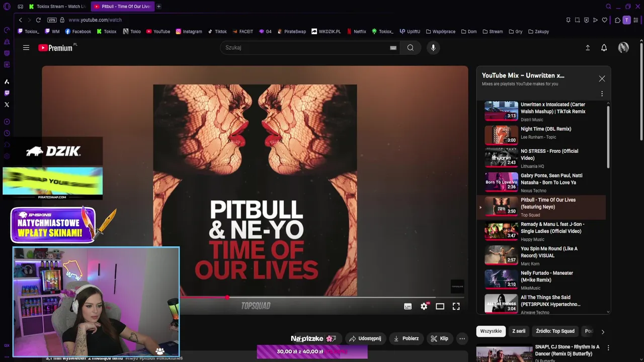Switch to theater mode
644x362 pixels.
coord(440,306)
